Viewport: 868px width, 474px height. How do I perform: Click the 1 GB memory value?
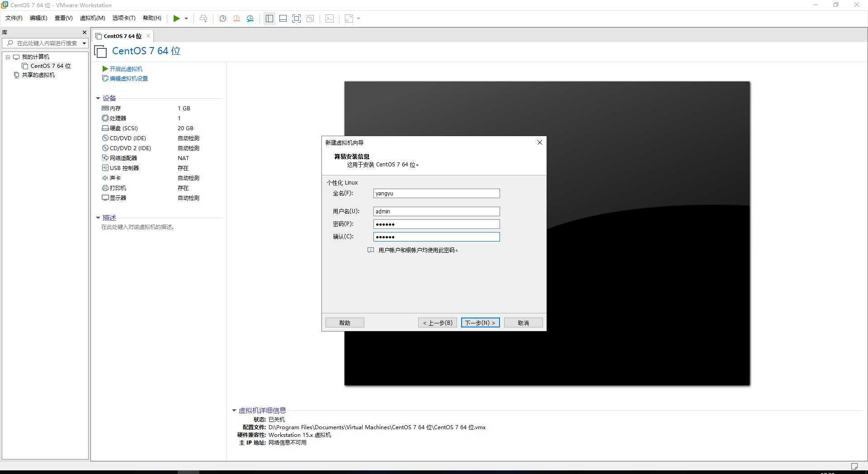[184, 109]
